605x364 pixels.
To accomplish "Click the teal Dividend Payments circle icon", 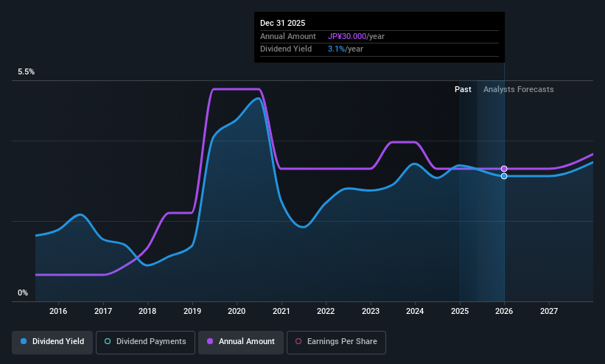I will [x=108, y=342].
